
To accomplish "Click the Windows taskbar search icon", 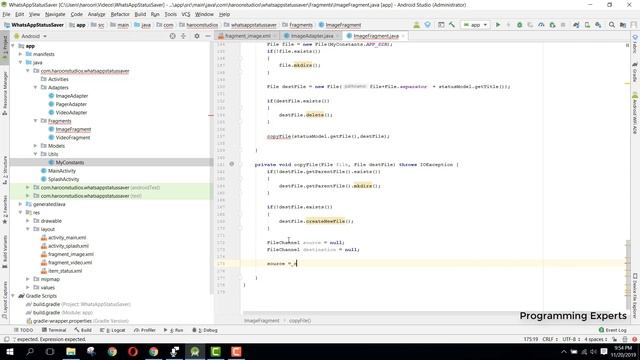I will pyautogui.click(x=30, y=351).
